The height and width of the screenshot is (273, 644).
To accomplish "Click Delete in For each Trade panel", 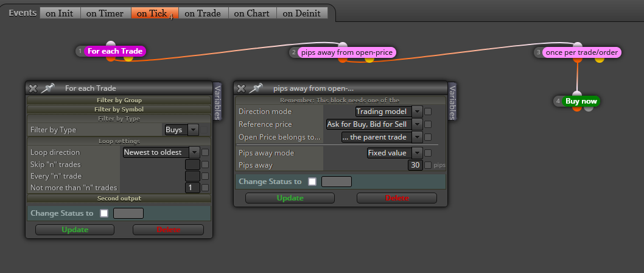I will pos(169,230).
